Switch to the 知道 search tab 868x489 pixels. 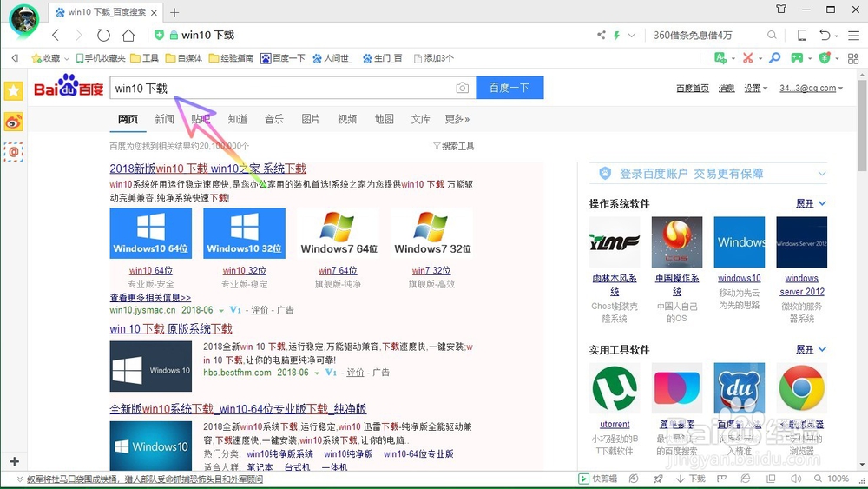238,119
